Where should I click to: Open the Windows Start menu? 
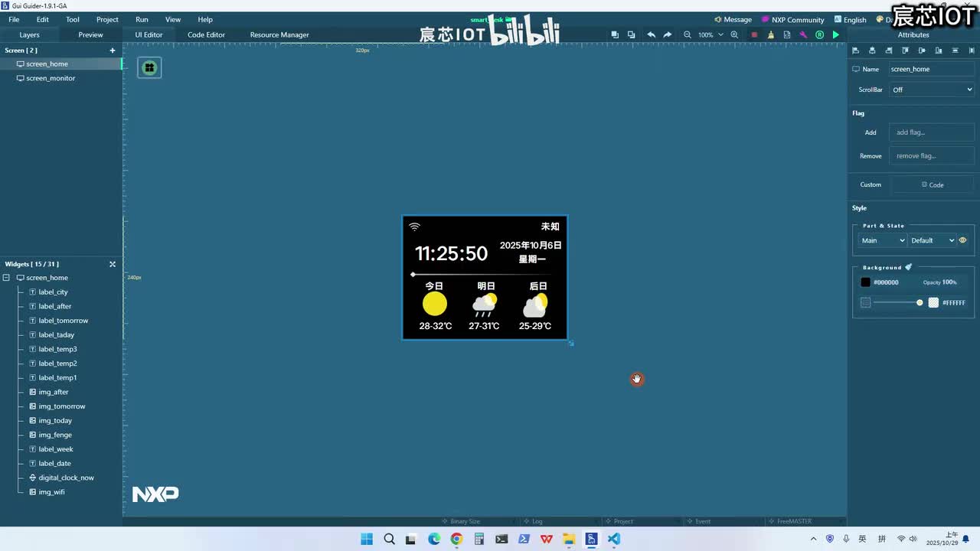[x=367, y=539]
